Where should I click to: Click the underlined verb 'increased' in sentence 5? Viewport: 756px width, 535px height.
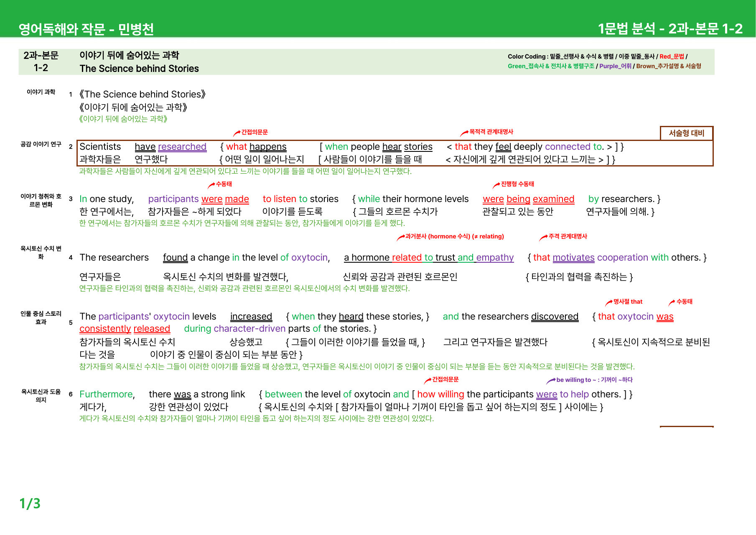click(x=251, y=317)
